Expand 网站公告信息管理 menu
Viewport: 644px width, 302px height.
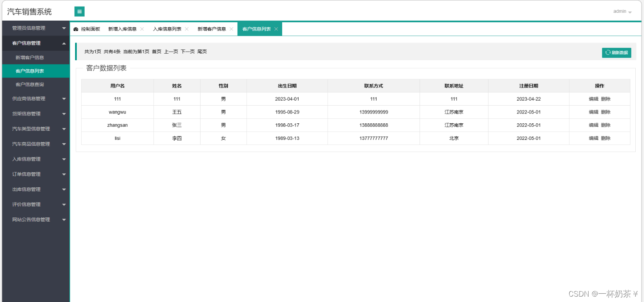(36, 219)
